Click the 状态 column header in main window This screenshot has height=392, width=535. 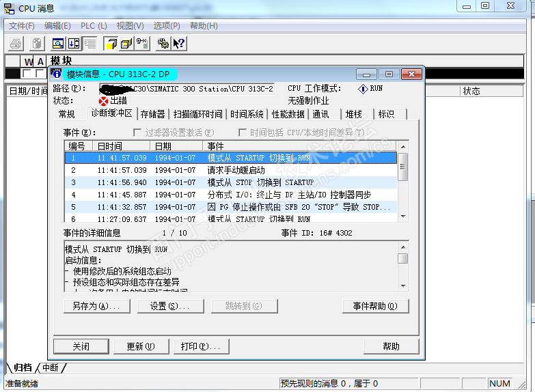[491, 91]
